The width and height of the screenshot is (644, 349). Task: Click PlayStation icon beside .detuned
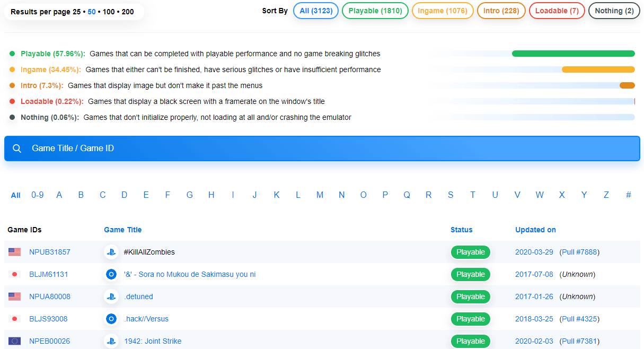click(x=111, y=297)
